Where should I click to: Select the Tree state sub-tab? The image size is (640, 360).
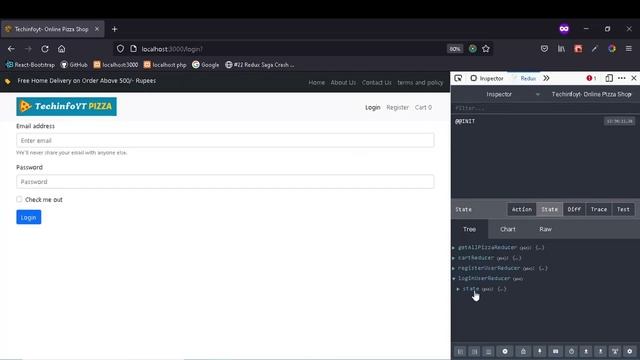[469, 229]
